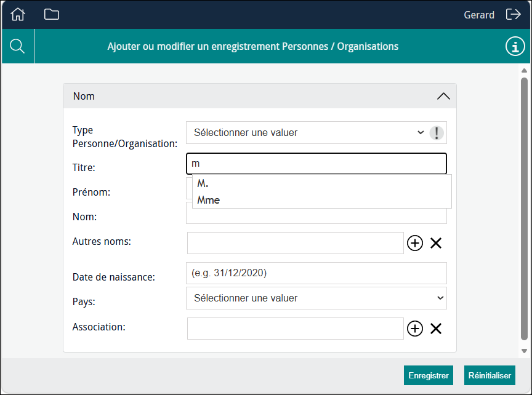
Task: Click the Enregistrer button
Action: tap(428, 375)
